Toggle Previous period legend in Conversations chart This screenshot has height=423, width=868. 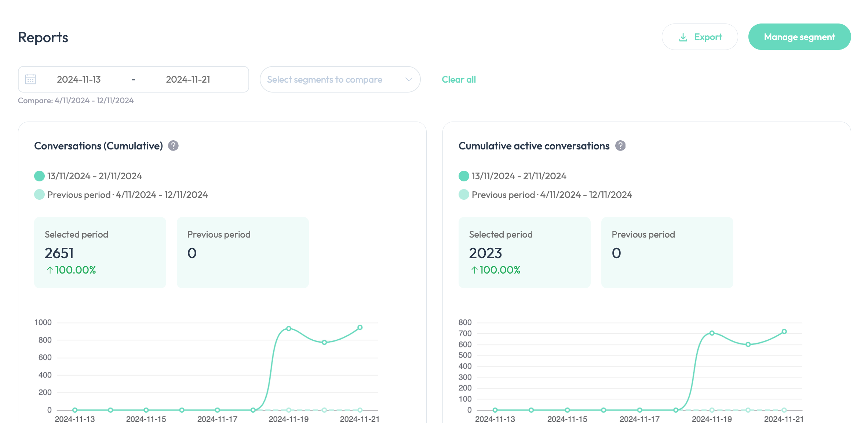coord(121,195)
